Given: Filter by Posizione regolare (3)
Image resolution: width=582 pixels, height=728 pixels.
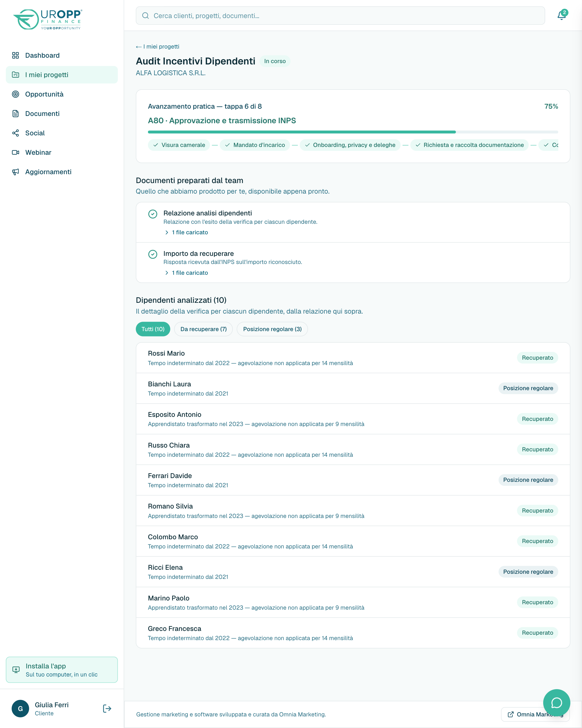Looking at the screenshot, I should click(x=272, y=329).
